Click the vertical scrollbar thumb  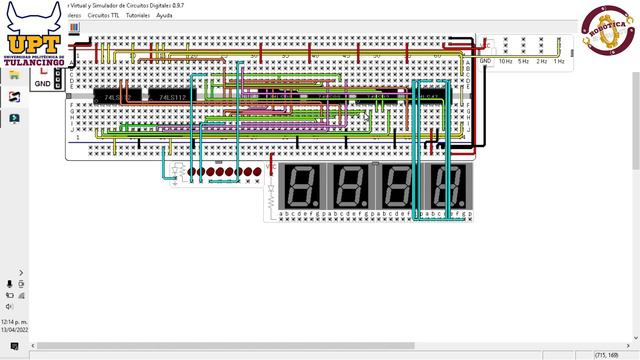pyautogui.click(x=636, y=120)
